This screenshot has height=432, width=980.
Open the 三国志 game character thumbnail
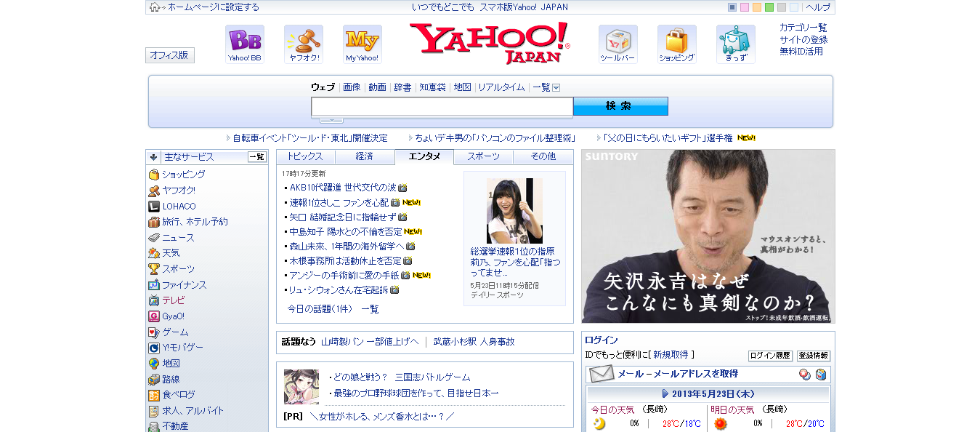click(x=301, y=387)
